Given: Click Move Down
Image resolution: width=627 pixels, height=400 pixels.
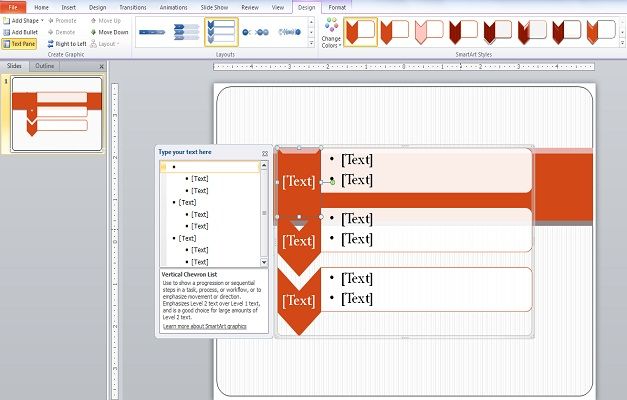Looking at the screenshot, I should point(109,32).
